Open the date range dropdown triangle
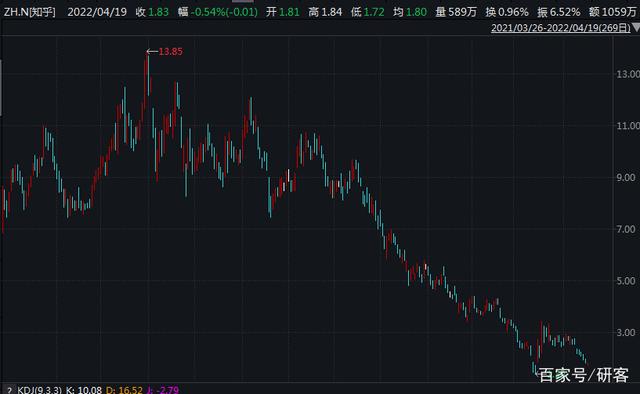Screen dimensions: 640x394 [635, 28]
